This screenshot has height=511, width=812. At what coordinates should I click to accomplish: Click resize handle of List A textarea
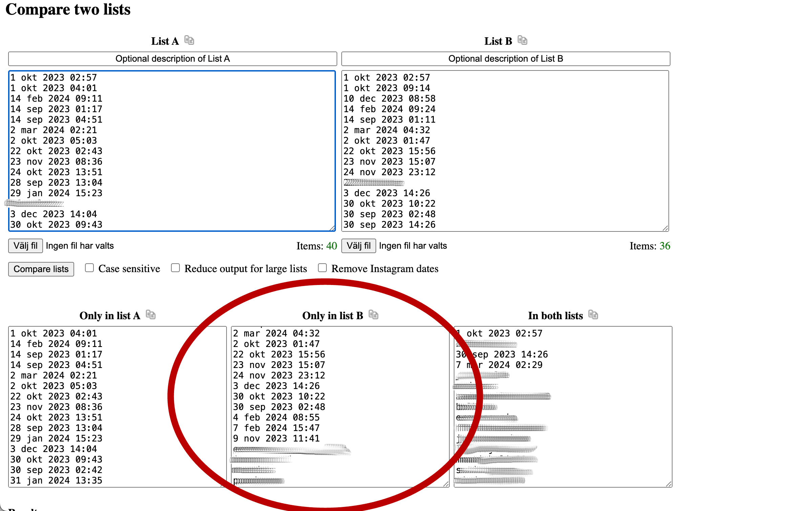pyautogui.click(x=332, y=228)
